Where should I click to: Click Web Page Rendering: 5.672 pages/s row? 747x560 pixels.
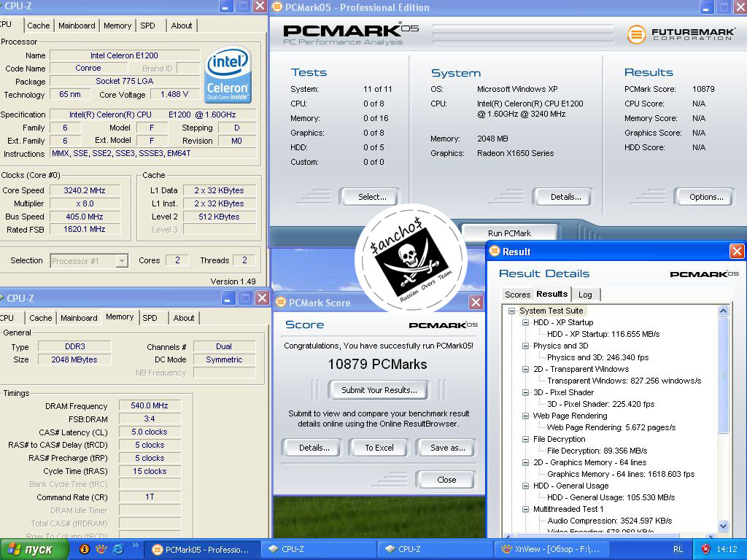611,427
